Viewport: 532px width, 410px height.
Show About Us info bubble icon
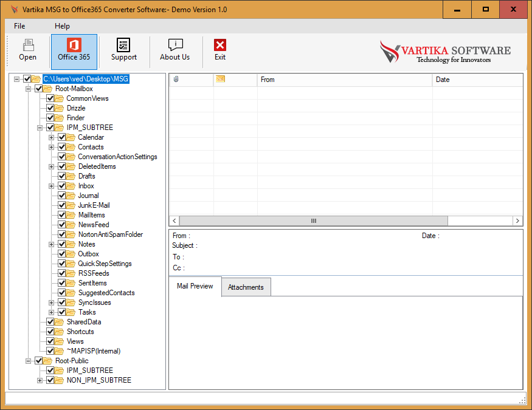point(176,45)
